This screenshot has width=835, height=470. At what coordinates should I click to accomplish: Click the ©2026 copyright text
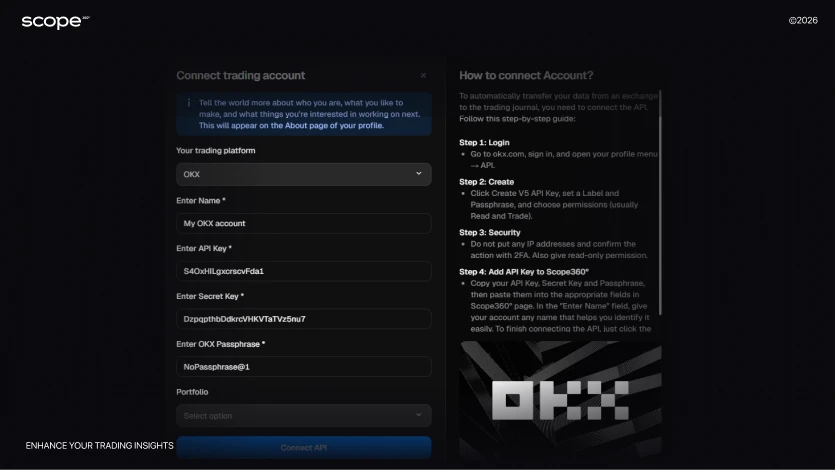[x=802, y=20]
